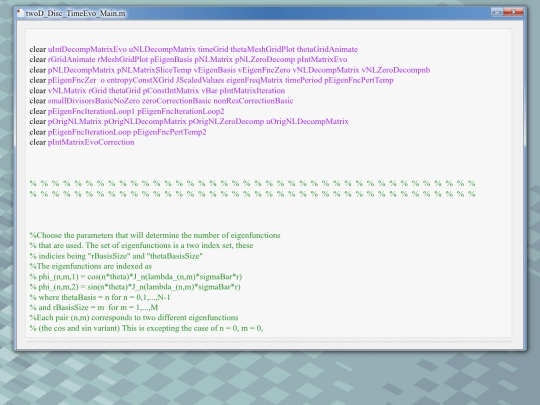The width and height of the screenshot is (540, 405).
Task: Click the variable eigenFreqMatrix
Action: pos(255,80)
